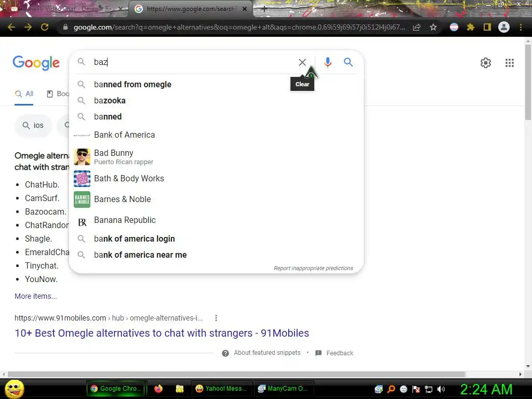The image size is (532, 399).
Task: Go back using browser back arrow
Action: point(11,27)
